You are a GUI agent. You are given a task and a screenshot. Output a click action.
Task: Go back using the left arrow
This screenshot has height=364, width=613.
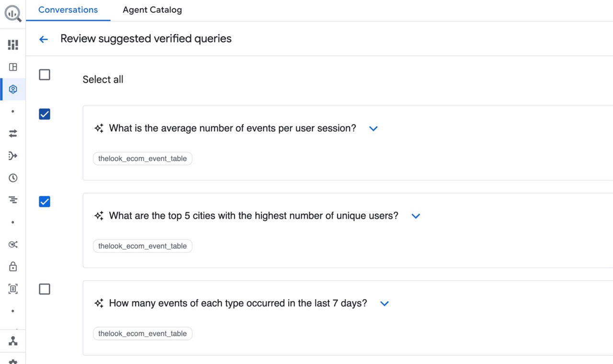tap(44, 39)
